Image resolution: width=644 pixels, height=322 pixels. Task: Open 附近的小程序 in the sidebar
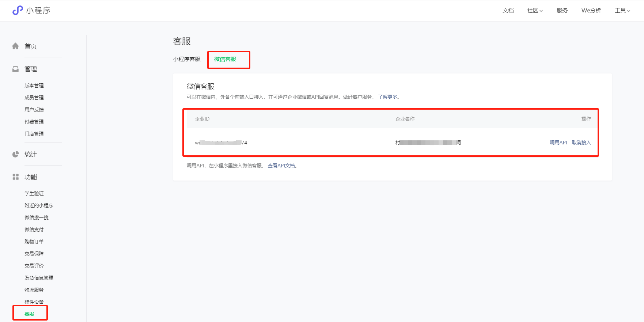pos(39,205)
